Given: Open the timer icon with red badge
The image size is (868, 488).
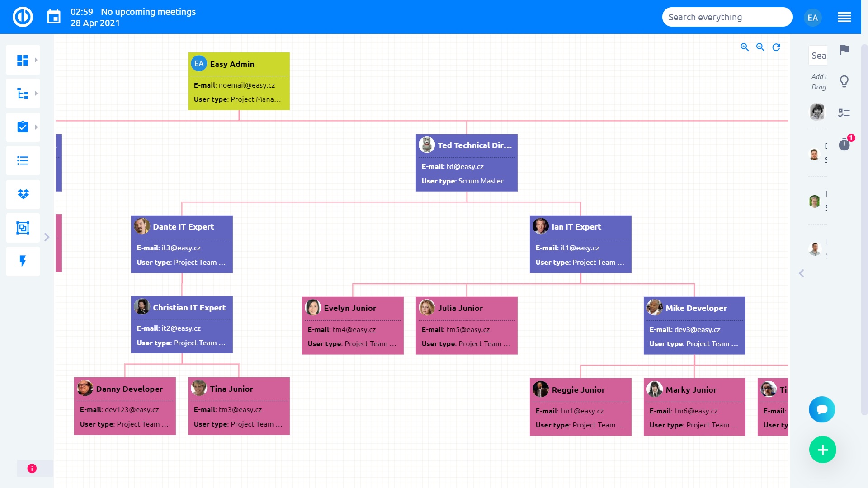Looking at the screenshot, I should pyautogui.click(x=844, y=145).
